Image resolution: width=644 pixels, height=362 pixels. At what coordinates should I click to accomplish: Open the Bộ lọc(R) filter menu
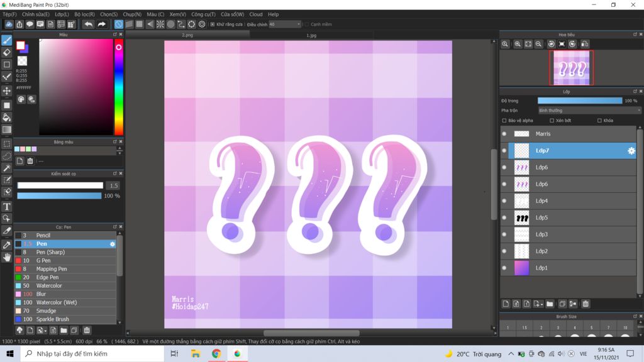(x=85, y=14)
